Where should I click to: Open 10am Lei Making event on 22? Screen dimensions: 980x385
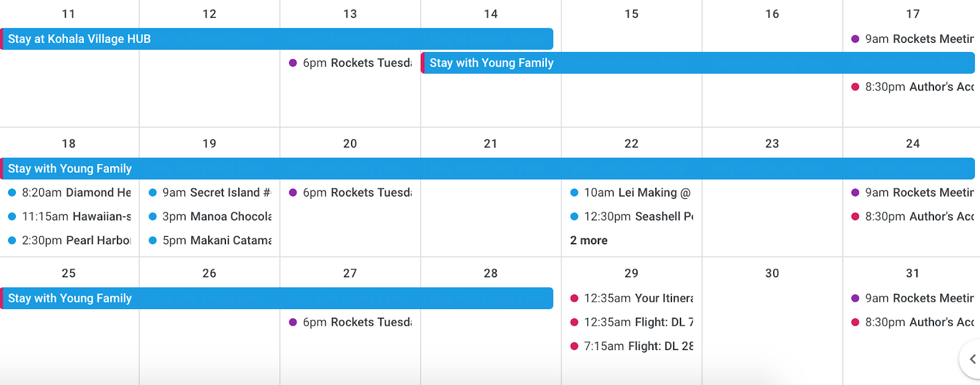631,192
